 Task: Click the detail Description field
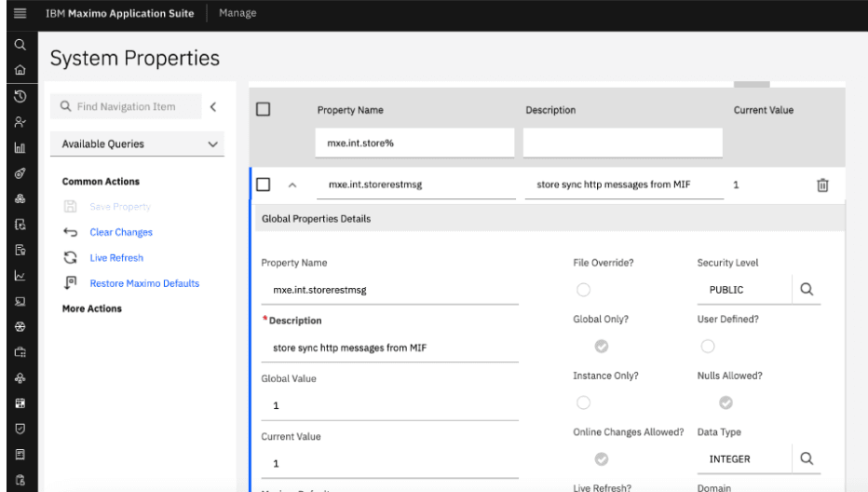coord(389,348)
